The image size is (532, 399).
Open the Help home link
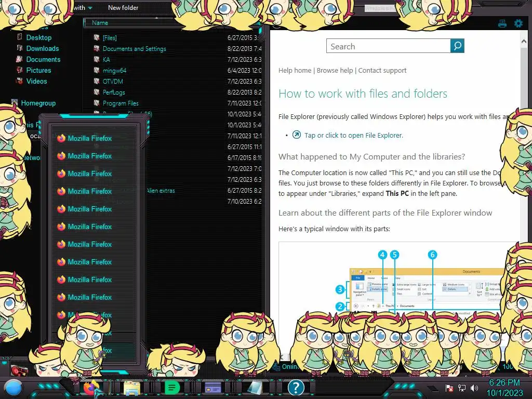(295, 70)
